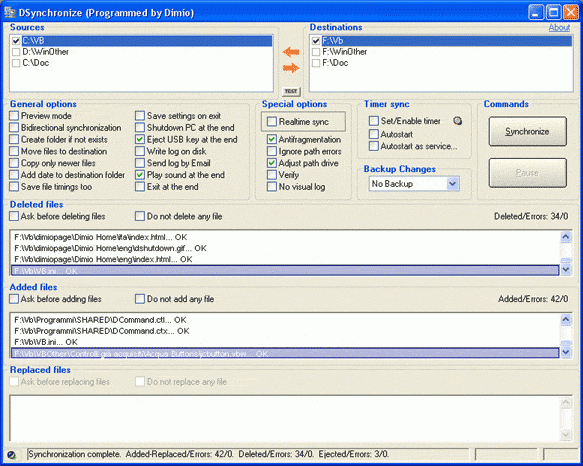Enable Preview mode

[x=14, y=116]
